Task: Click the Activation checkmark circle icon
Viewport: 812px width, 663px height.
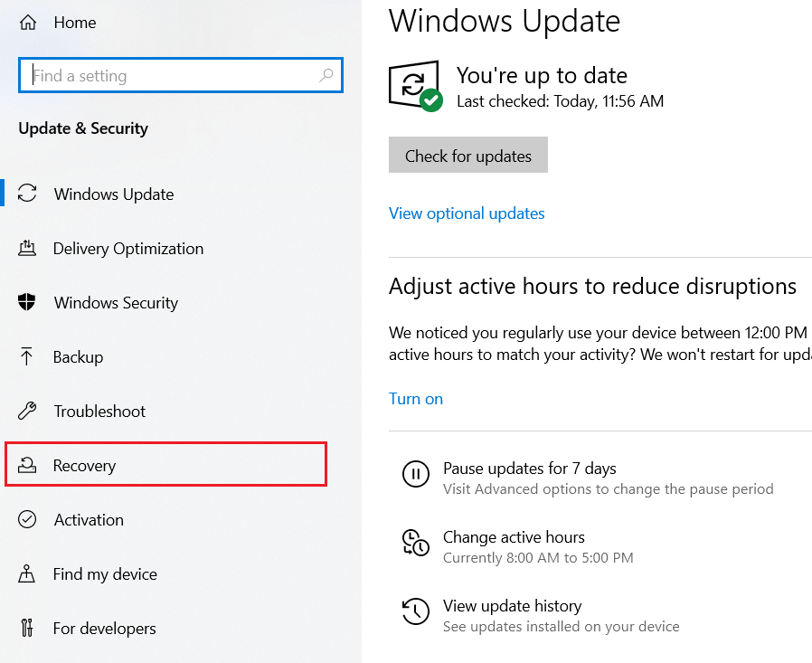Action: 27,519
